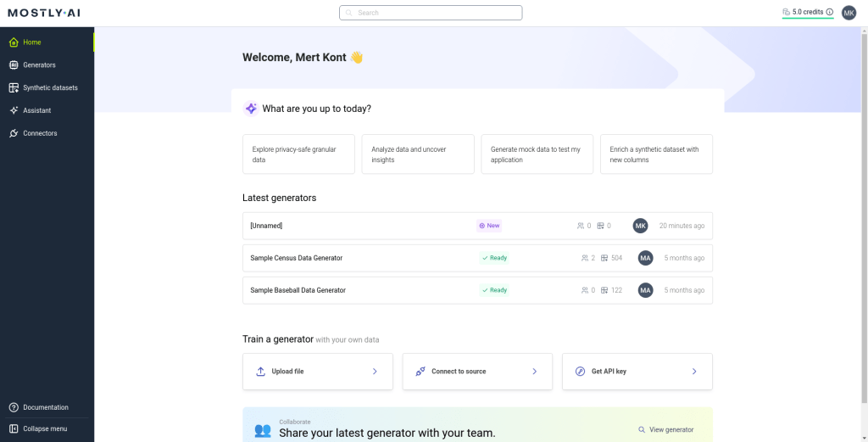Click the Welcome, Mert Kont heading
Image resolution: width=868 pixels, height=442 pixels.
click(x=303, y=57)
